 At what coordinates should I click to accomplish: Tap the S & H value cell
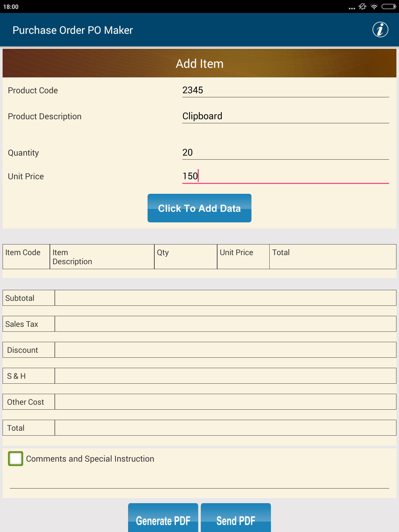click(x=225, y=376)
